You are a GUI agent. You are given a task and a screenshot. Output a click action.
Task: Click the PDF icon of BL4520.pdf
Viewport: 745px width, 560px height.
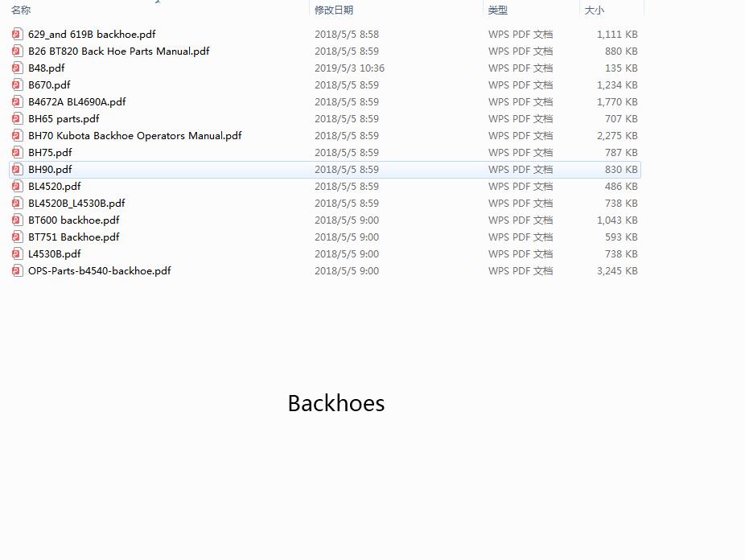point(18,187)
